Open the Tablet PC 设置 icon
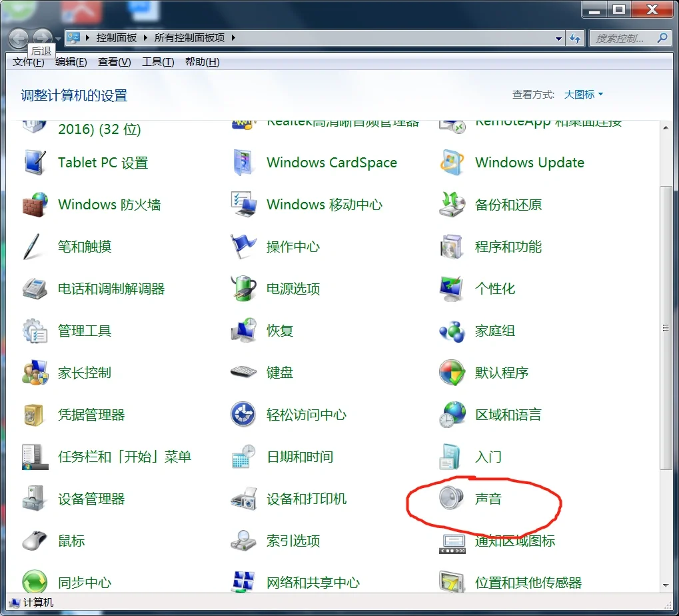The image size is (679, 616). pyautogui.click(x=35, y=163)
